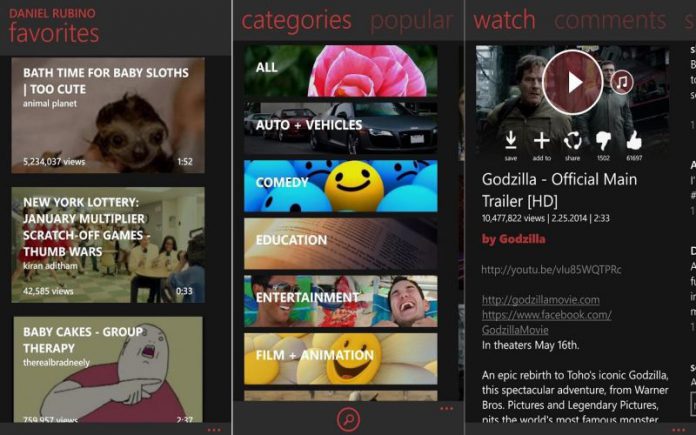Tap the 'kiran aditham' uploader name
Viewport: 696px width, 435px height.
click(x=50, y=266)
